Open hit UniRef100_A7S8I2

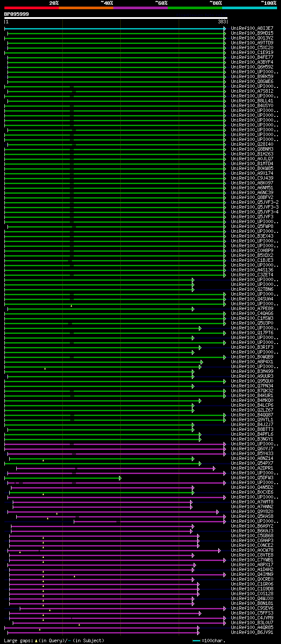click(252, 91)
